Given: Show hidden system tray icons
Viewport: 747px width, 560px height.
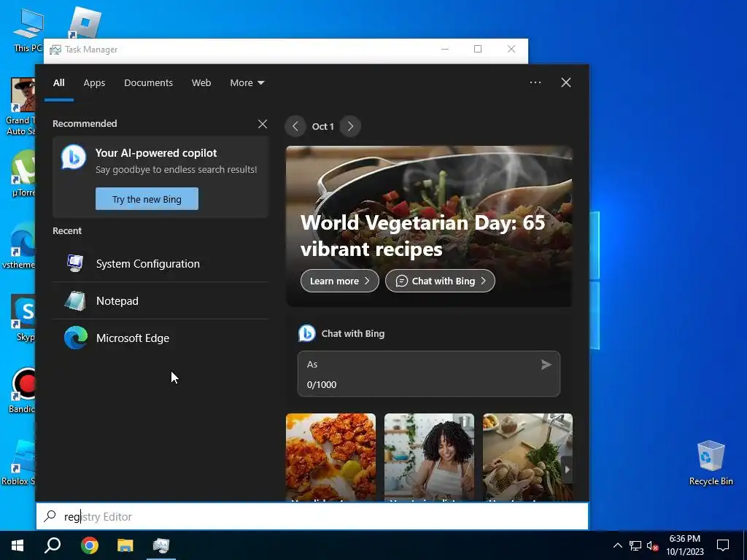Looking at the screenshot, I should [617, 545].
